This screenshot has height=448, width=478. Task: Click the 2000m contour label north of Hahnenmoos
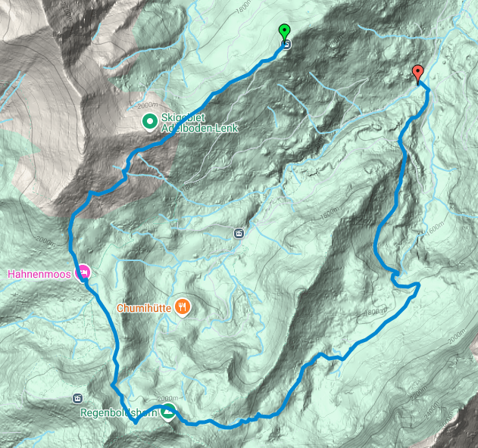tap(45, 241)
